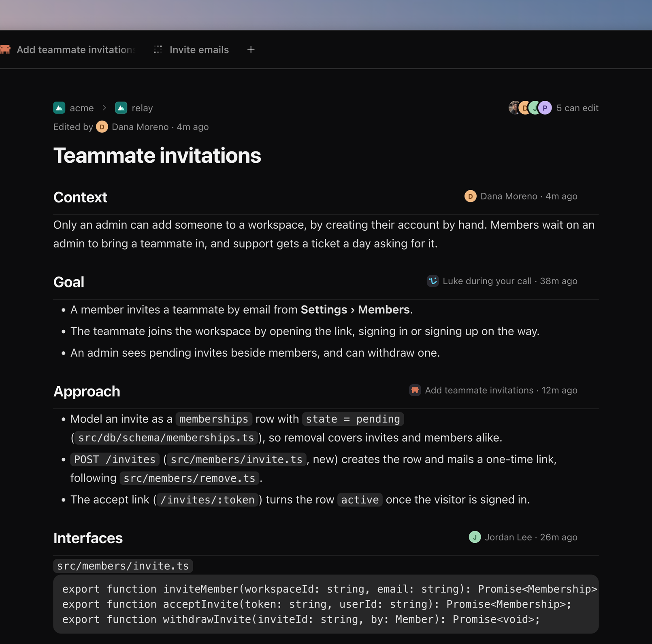Screen dimensions: 652x644
Task: Click the green J avatar in the editors group
Action: coord(535,108)
